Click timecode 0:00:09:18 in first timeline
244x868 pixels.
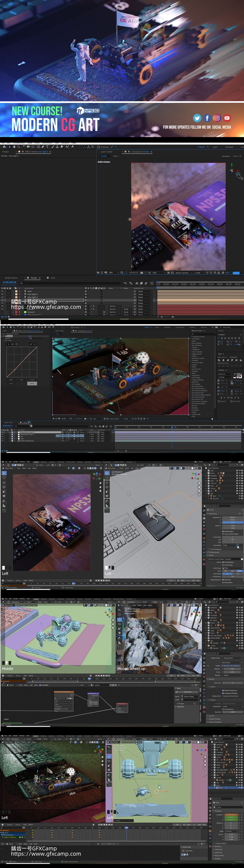click(9, 283)
